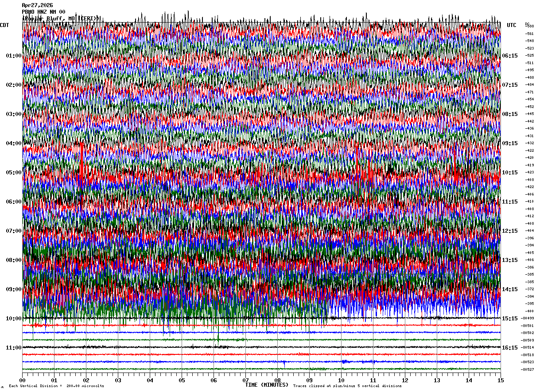Click minute tick 05 on the axis
Image resolution: width=536 pixels, height=392 pixels.
[x=182, y=380]
